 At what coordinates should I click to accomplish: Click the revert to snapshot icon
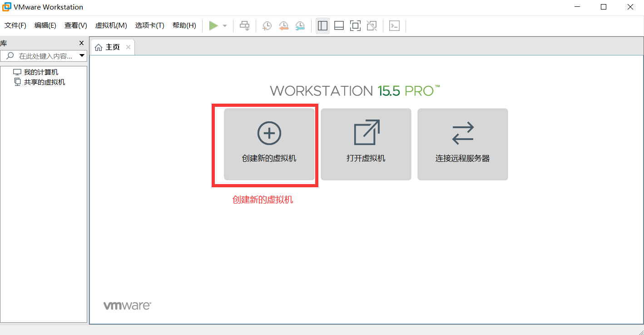(283, 26)
